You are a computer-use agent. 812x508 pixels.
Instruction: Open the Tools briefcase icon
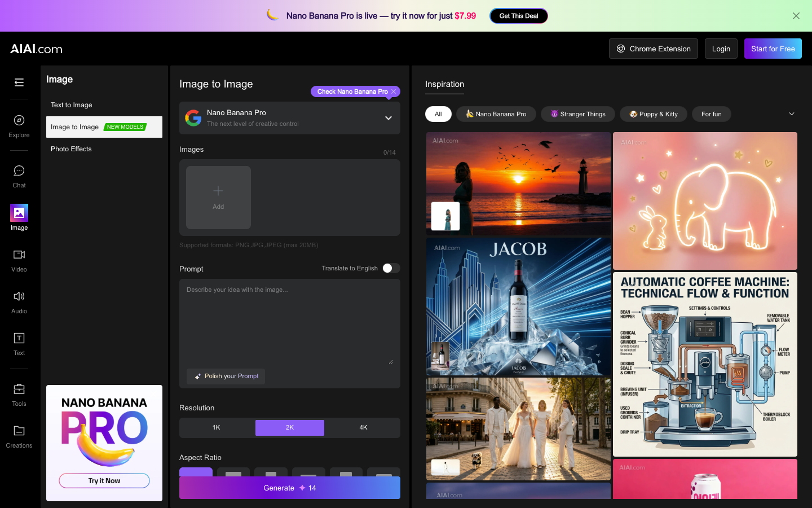[x=19, y=389]
